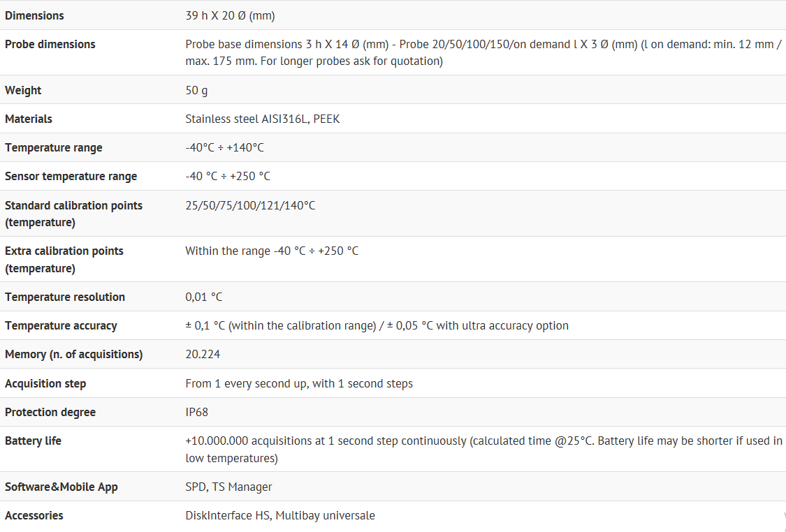The width and height of the screenshot is (786, 532).
Task: Click the 'IP68' protection degree value
Action: coord(197,412)
